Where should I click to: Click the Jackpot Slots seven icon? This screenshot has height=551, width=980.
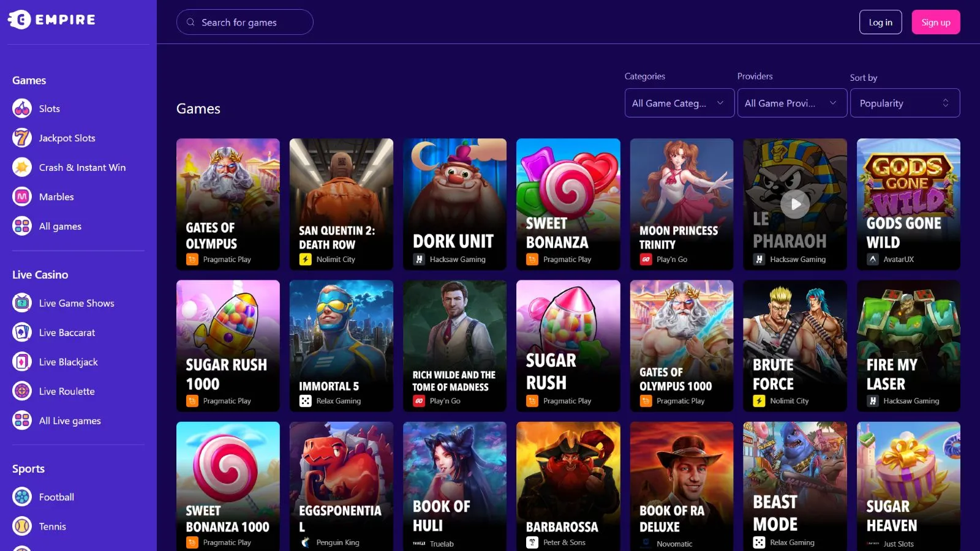click(22, 138)
